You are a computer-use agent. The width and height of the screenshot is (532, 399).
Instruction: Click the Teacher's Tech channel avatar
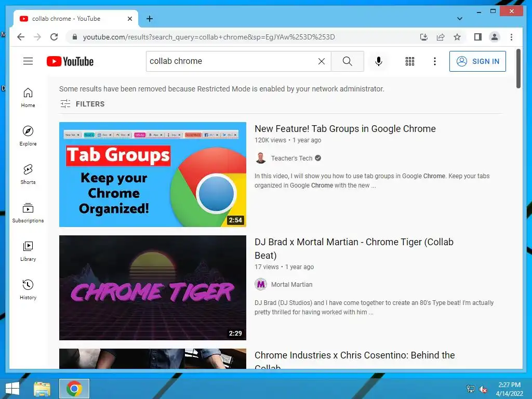coord(261,158)
